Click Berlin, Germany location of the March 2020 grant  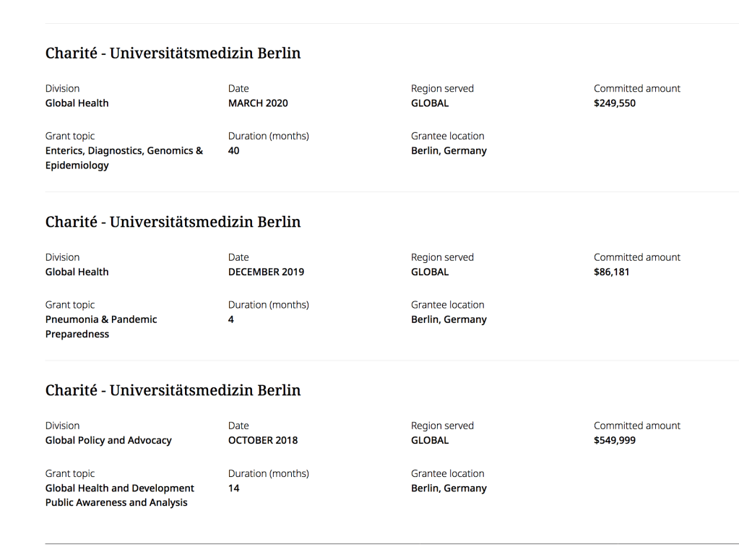click(x=449, y=151)
